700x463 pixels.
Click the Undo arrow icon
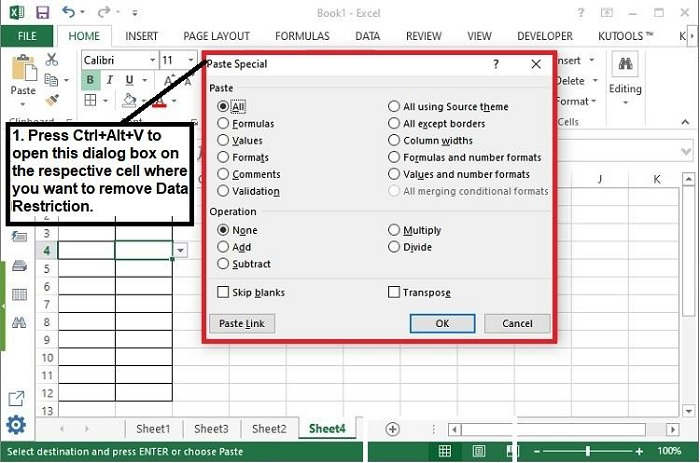click(69, 12)
